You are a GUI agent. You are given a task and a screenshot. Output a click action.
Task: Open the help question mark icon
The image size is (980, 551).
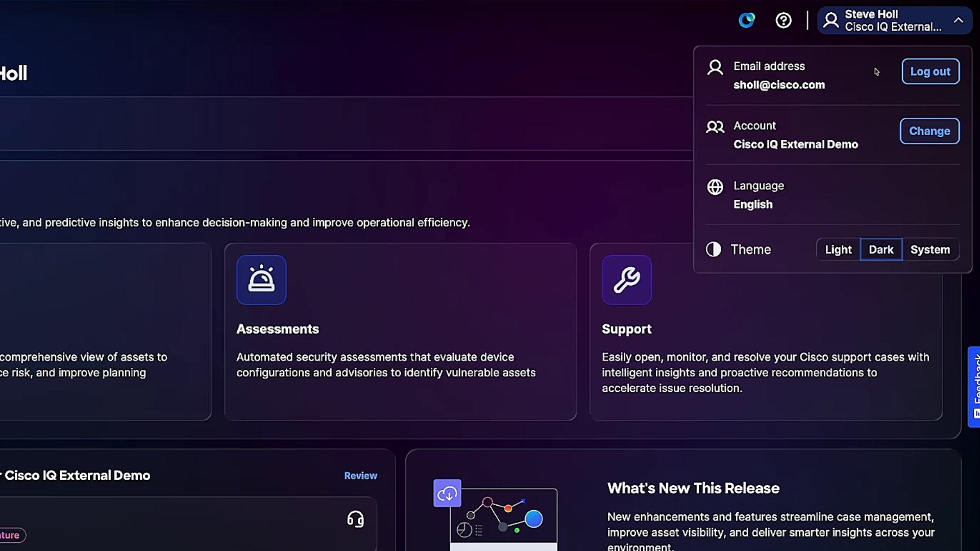click(783, 20)
